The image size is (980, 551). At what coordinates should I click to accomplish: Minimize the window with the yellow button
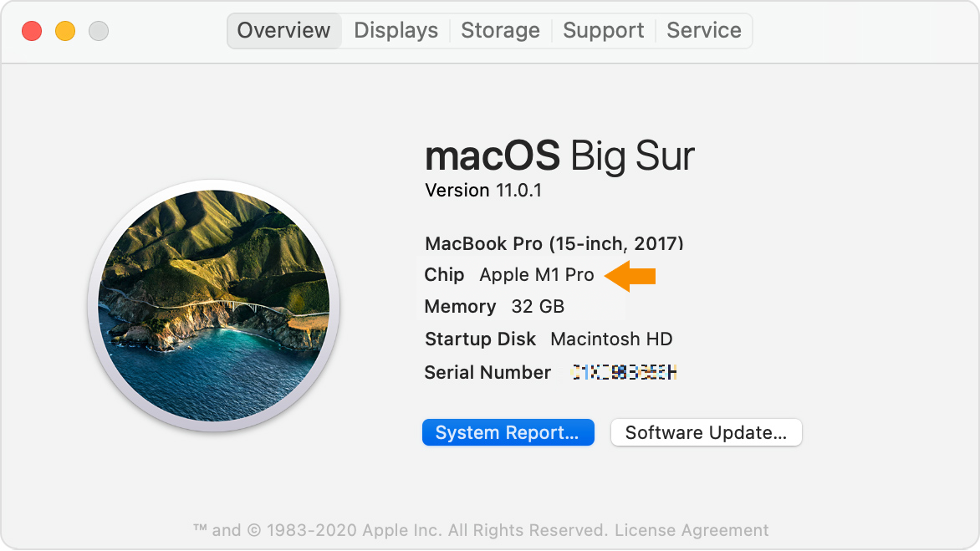click(65, 32)
